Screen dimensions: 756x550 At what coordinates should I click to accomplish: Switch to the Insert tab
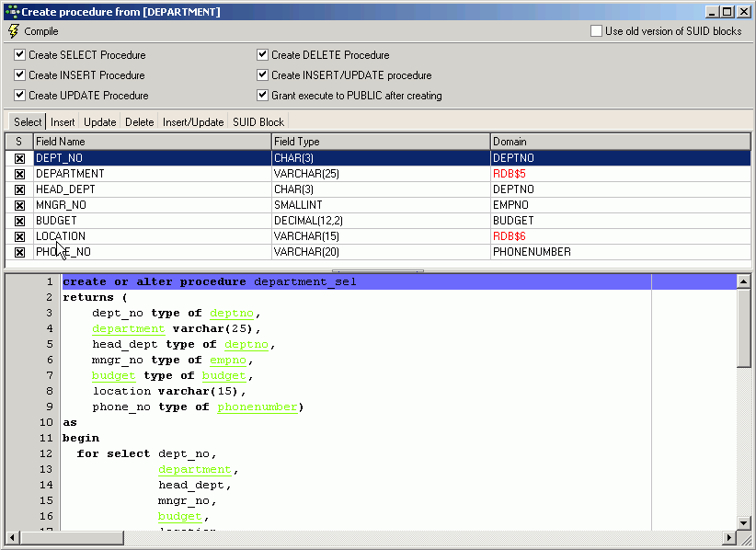[63, 122]
